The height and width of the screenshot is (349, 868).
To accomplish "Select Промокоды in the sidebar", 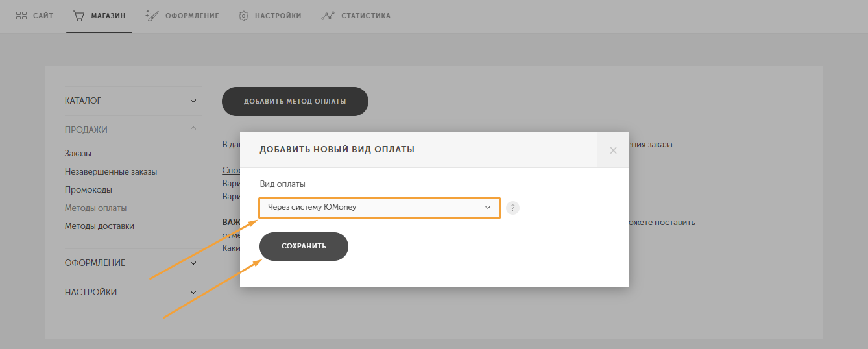I will (88, 190).
